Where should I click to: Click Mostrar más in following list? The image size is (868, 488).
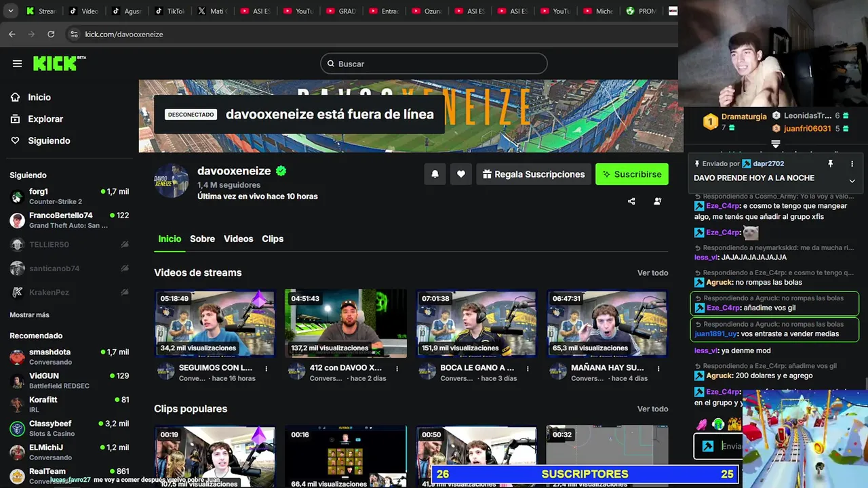(x=29, y=315)
